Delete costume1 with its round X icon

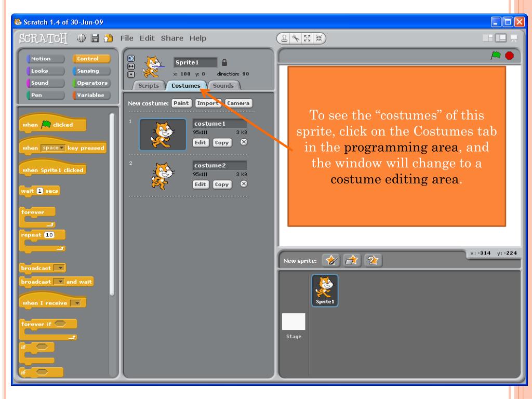click(x=244, y=142)
